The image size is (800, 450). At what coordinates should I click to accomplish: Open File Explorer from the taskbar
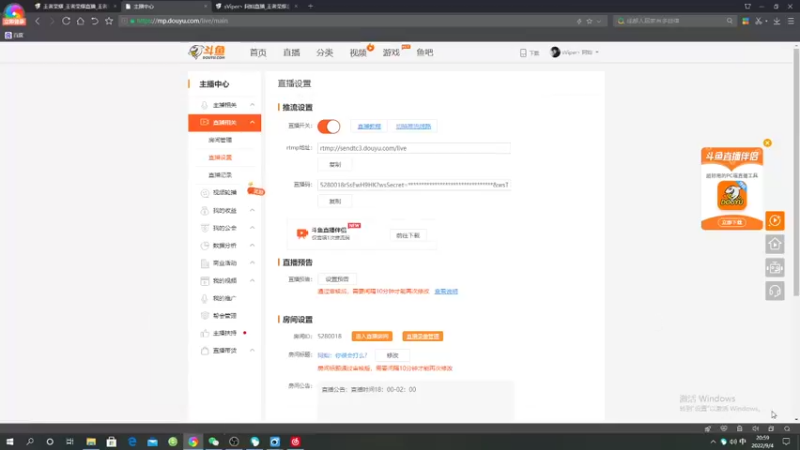[x=91, y=441]
